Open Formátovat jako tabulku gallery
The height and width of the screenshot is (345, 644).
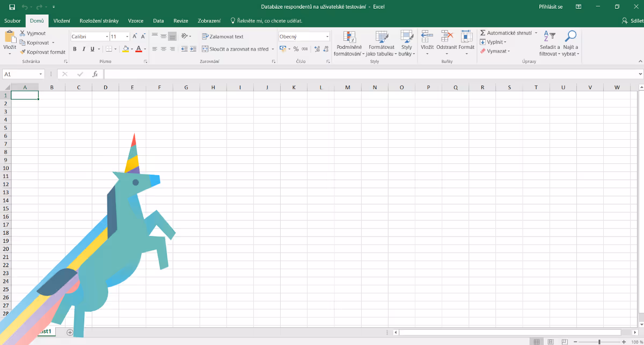tap(382, 44)
